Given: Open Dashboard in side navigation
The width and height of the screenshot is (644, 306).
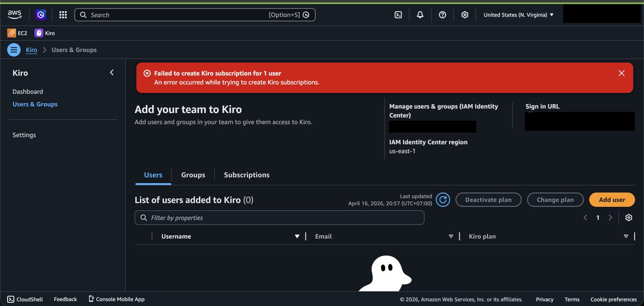Looking at the screenshot, I should point(28,92).
